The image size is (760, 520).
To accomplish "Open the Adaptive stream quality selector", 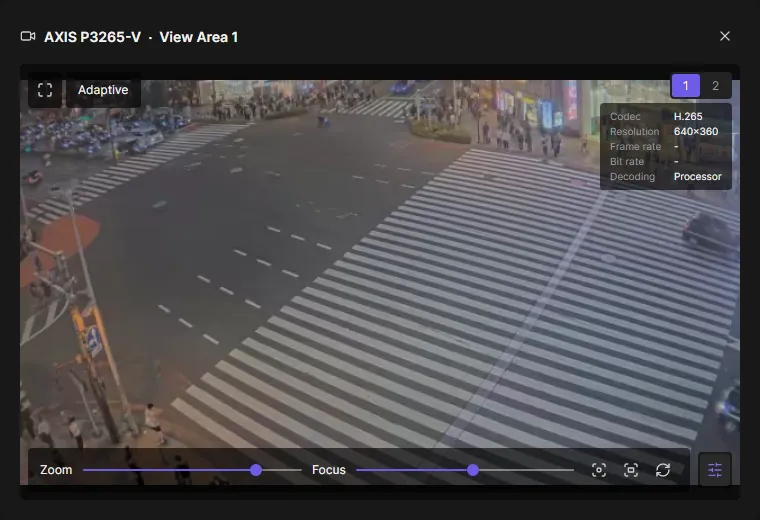I will [x=103, y=90].
